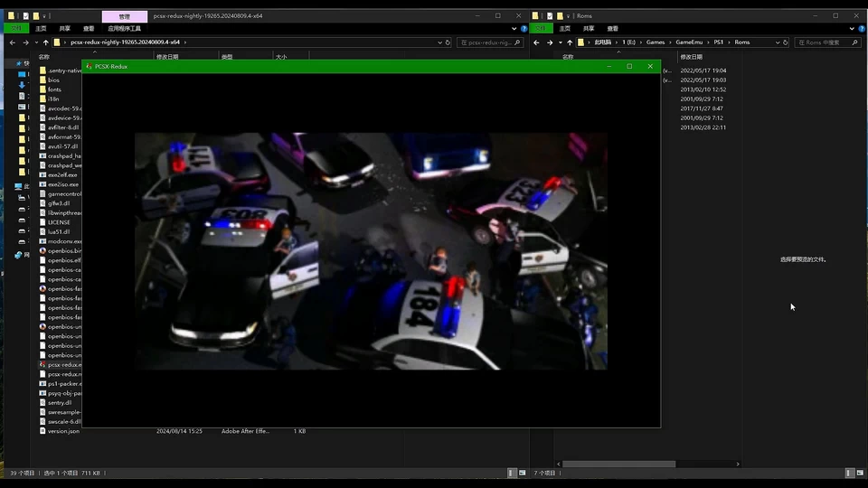The height and width of the screenshot is (488, 868).
Task: Click Games in Roms breadcrumb path
Action: [x=656, y=42]
